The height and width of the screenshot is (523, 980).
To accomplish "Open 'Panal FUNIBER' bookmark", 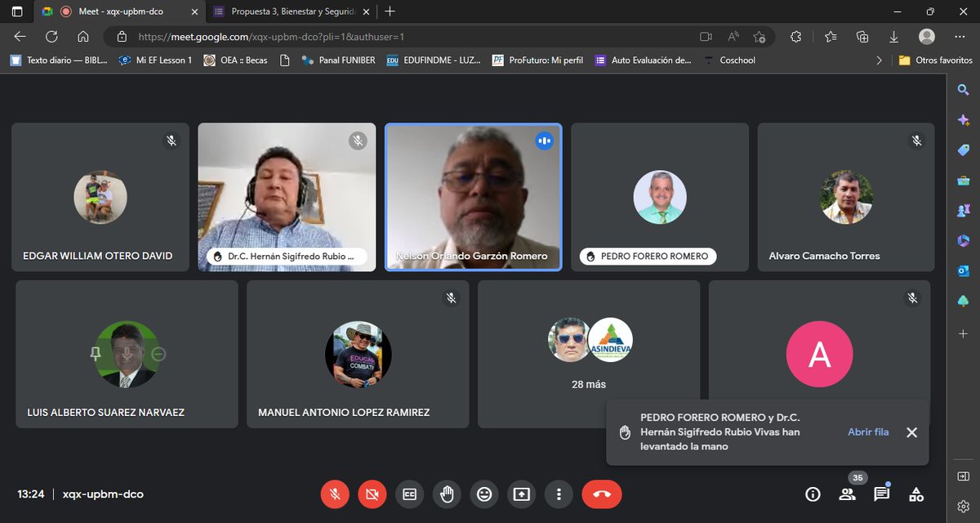I will click(x=338, y=60).
